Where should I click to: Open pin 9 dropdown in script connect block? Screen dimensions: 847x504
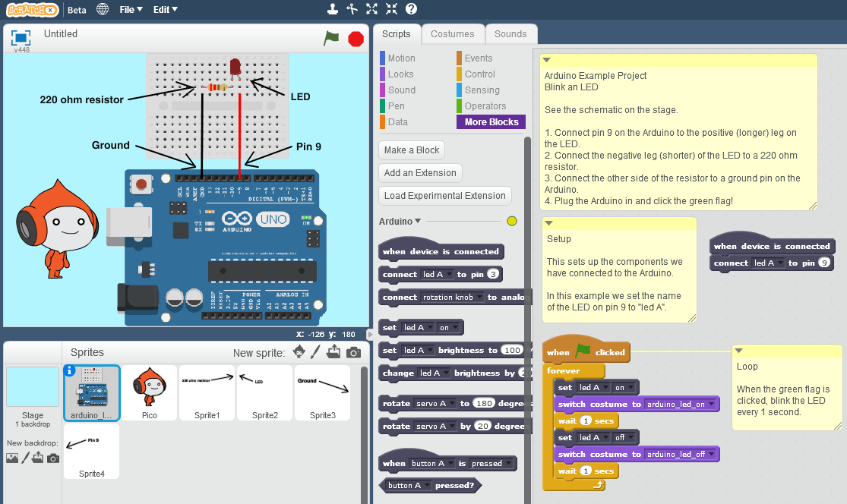point(824,263)
